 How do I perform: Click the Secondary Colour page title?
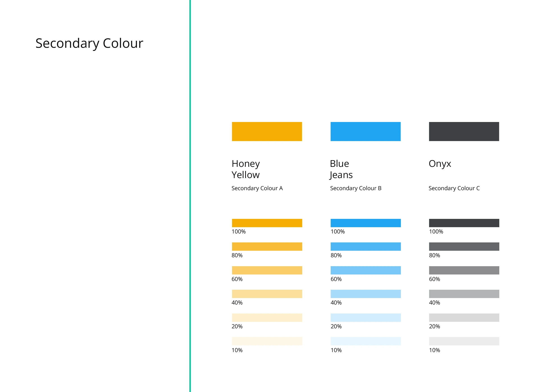89,43
